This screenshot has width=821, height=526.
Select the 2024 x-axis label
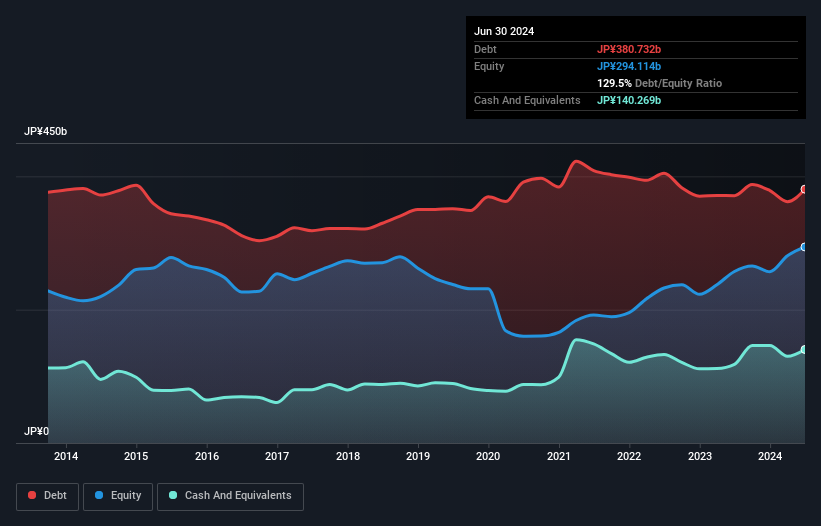(770, 456)
